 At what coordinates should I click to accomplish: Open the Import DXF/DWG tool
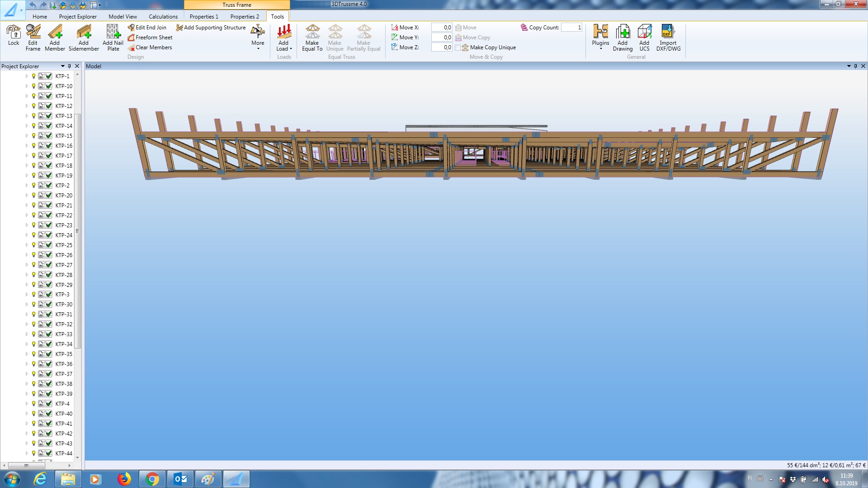tap(668, 32)
